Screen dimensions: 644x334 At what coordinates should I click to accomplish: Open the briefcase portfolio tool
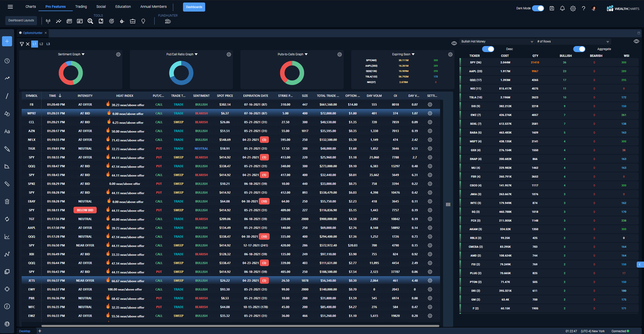pos(133,21)
